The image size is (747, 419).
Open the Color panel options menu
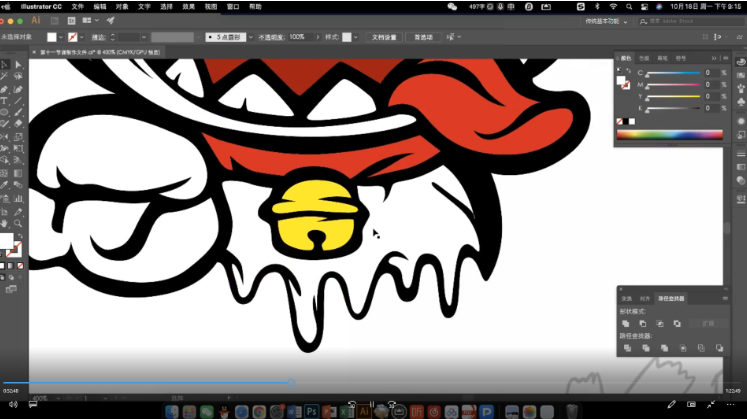pos(726,58)
